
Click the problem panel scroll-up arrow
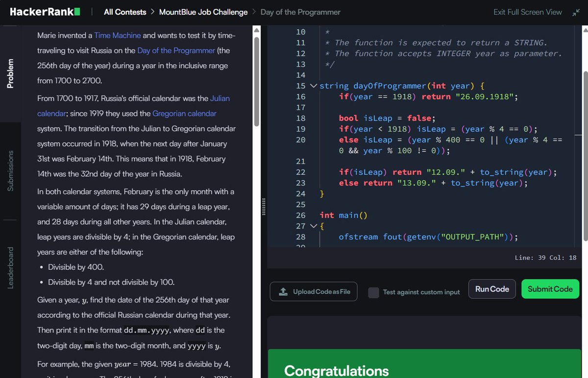pos(256,31)
